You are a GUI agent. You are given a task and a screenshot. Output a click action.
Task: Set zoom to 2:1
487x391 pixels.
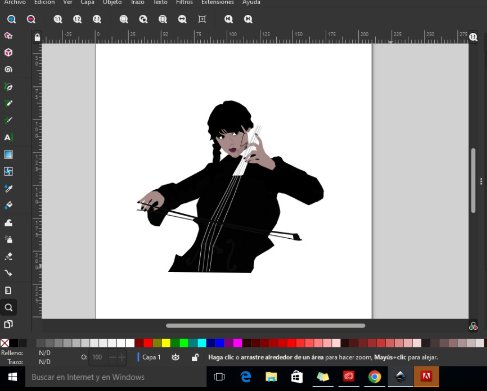coord(97,19)
